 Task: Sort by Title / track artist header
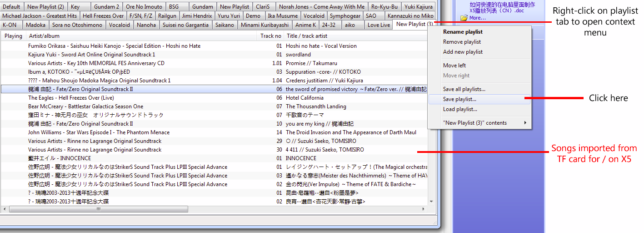(356, 36)
